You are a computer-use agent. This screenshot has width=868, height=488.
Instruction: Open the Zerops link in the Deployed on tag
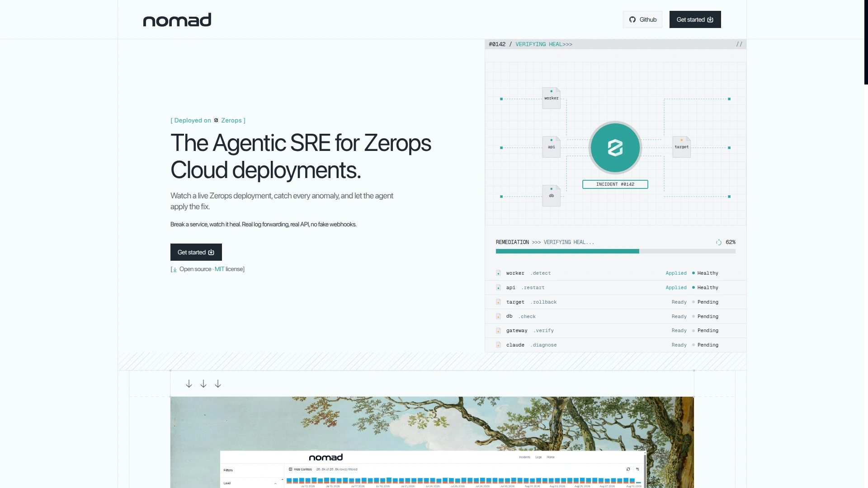pos(231,120)
